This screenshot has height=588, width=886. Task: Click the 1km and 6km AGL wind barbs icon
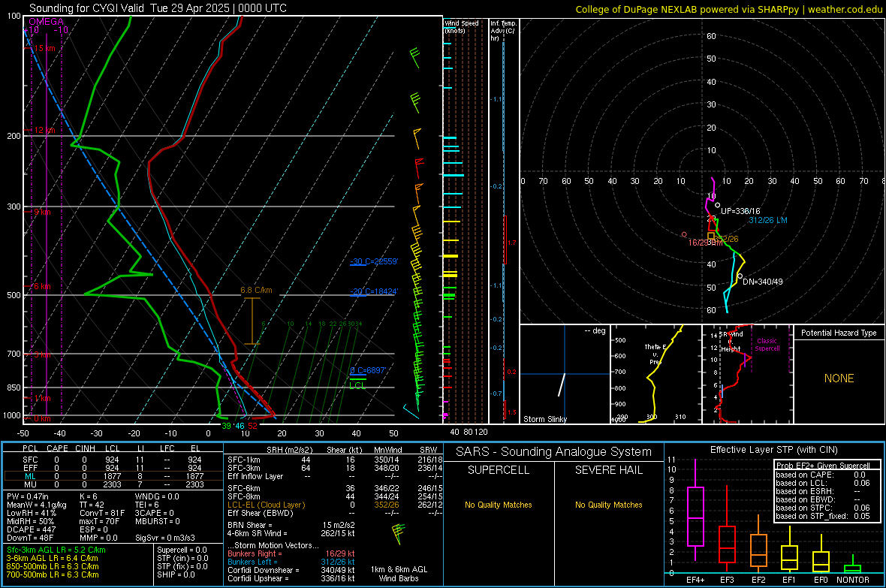point(399,534)
